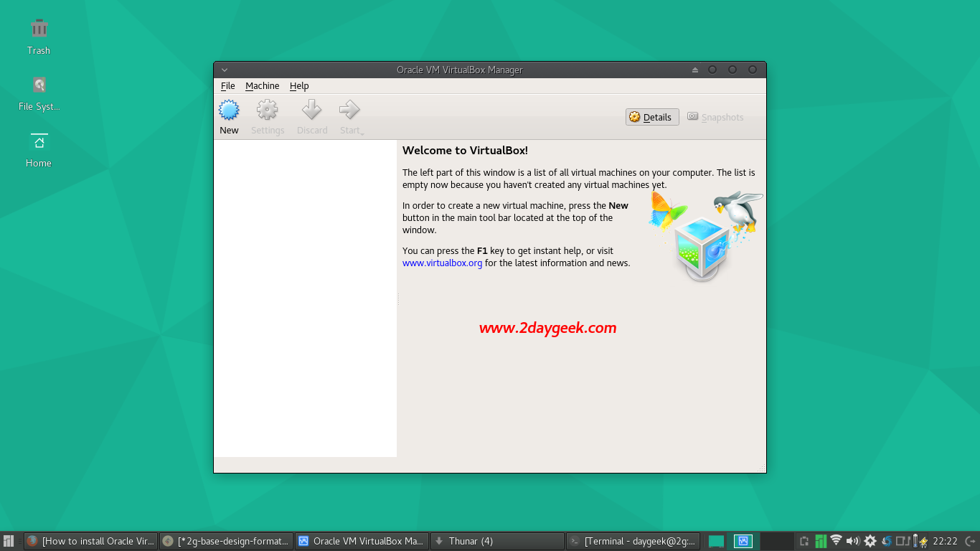Open the Thunar (4) window group in taskbar

pos(497,541)
